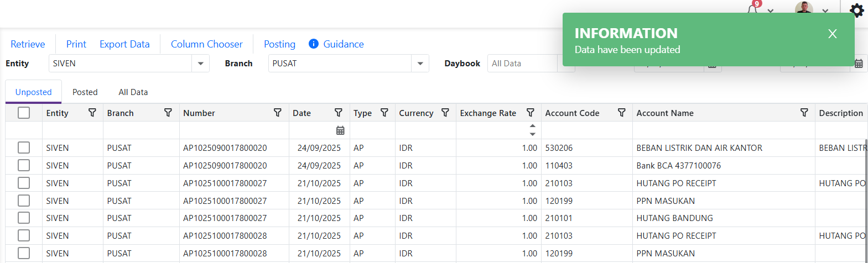Close the Information notification

click(x=832, y=34)
